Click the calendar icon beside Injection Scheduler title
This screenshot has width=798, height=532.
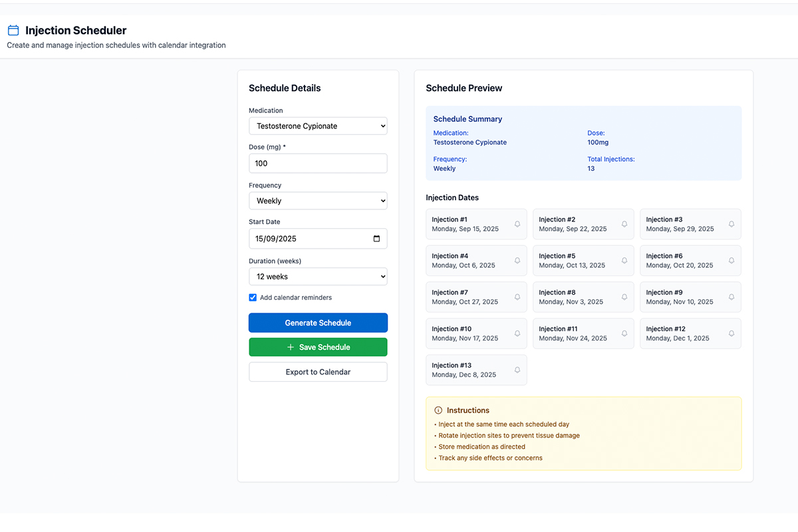pos(13,30)
